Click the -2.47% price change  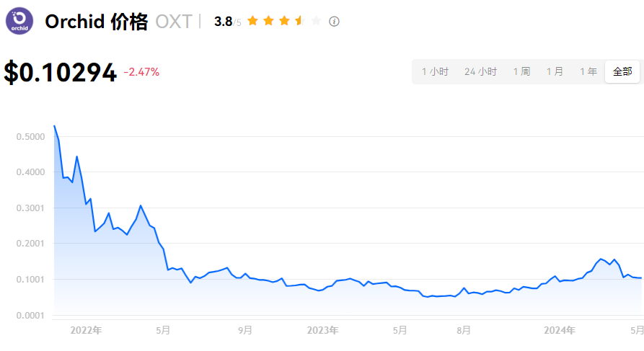[x=141, y=72]
